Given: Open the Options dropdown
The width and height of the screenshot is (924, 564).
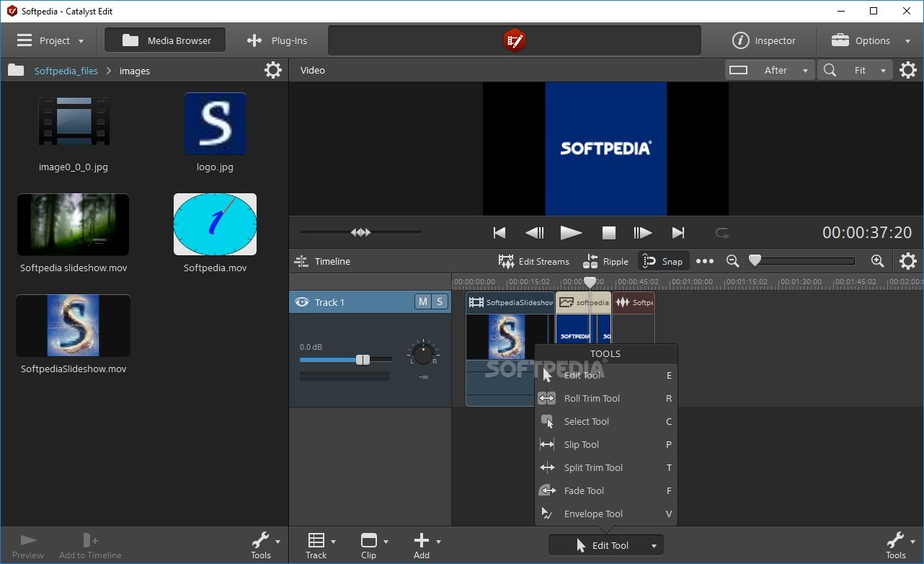Looking at the screenshot, I should pos(871,40).
